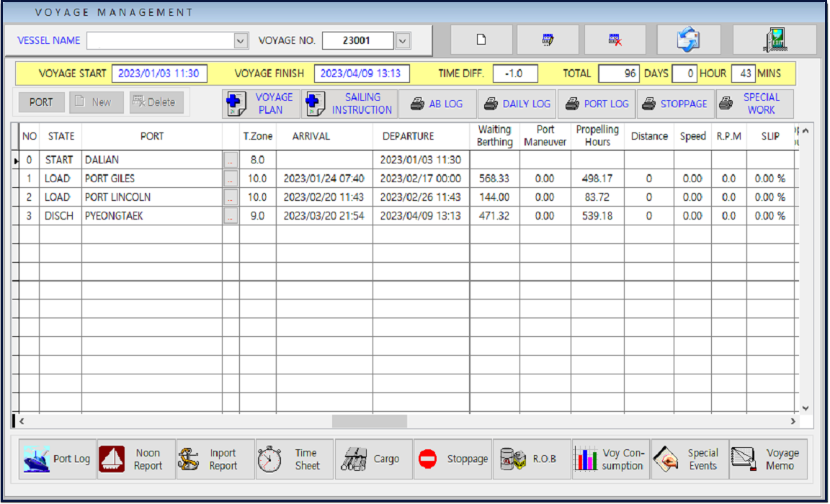
Task: Open the Time Sheet
Action: [294, 459]
